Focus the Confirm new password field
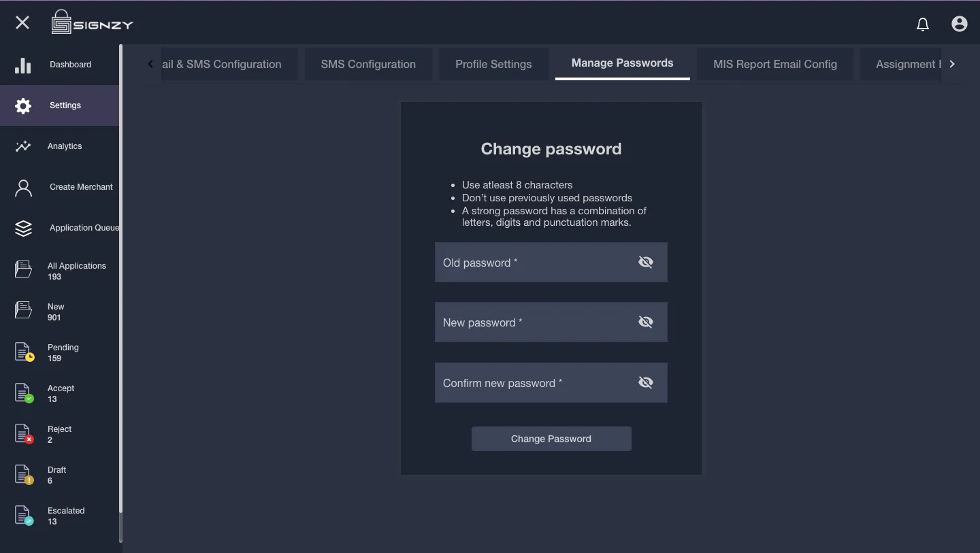The image size is (980, 553). point(551,383)
